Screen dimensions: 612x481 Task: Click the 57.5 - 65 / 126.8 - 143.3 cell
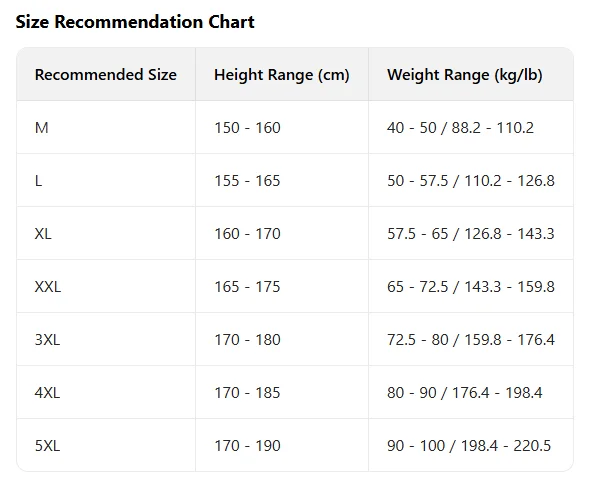pos(470,234)
